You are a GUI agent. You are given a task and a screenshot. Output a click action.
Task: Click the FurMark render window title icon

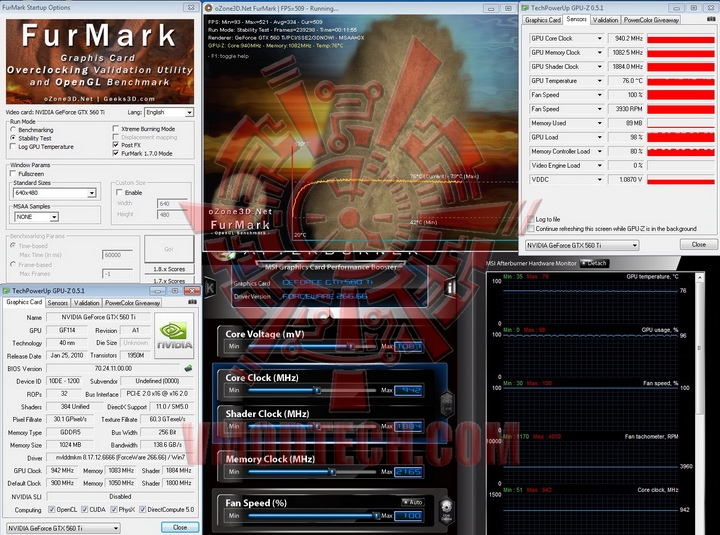(209, 8)
